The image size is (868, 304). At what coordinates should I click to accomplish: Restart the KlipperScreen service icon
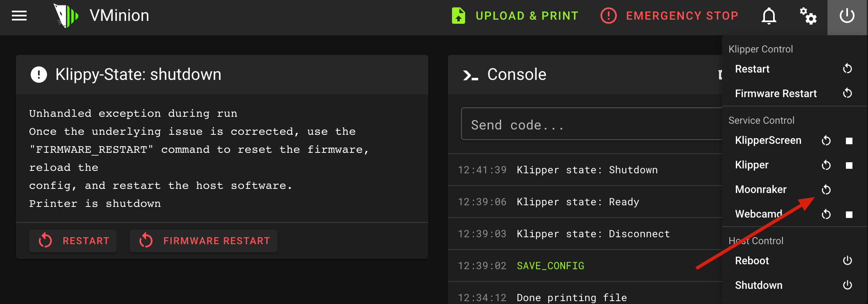click(826, 141)
